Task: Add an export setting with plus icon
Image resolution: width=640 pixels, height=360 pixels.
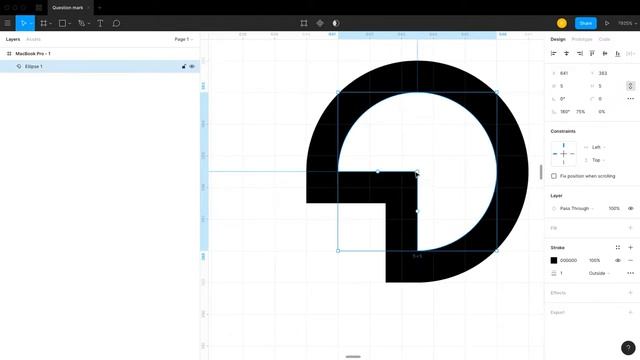Action: coord(630,312)
